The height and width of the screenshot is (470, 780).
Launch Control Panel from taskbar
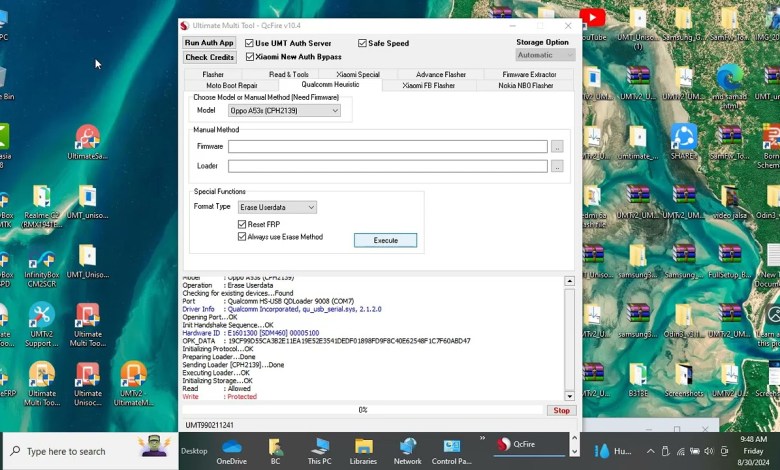click(x=451, y=449)
